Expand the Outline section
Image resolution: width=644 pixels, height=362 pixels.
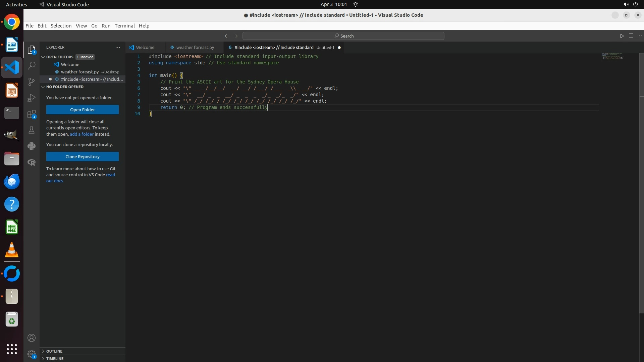[54, 351]
